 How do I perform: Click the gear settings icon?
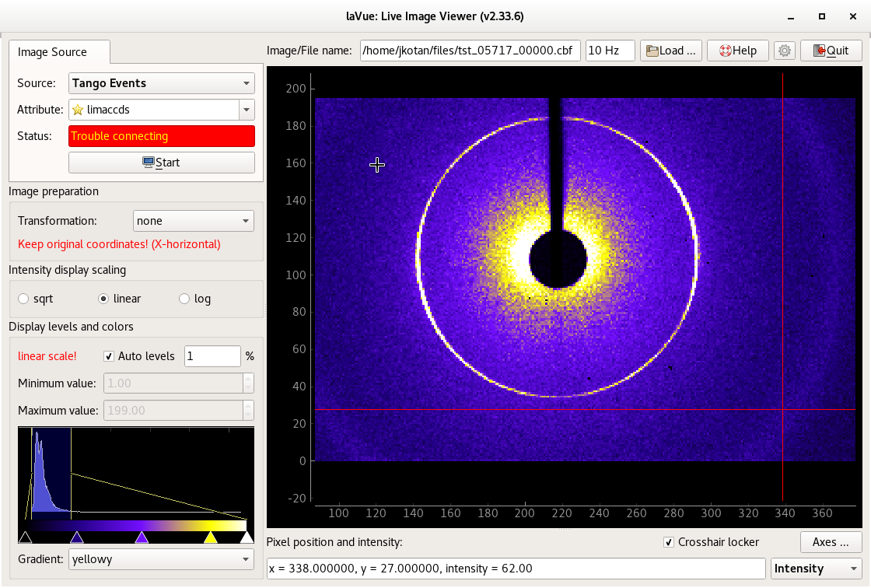click(x=785, y=51)
